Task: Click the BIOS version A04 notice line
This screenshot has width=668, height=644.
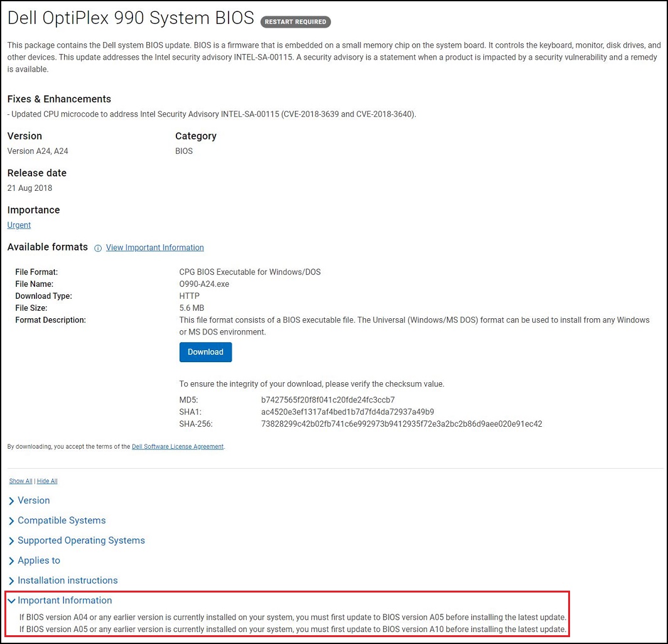Action: [x=293, y=617]
